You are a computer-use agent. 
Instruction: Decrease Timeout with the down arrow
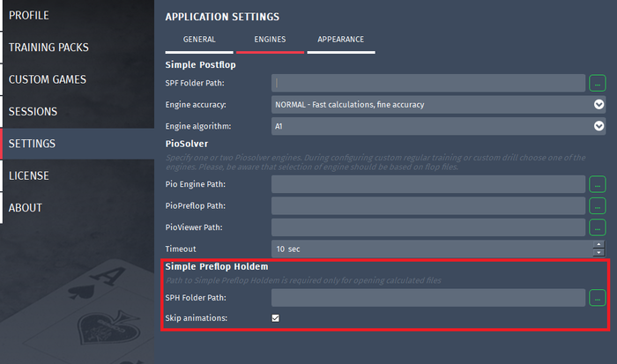point(598,253)
